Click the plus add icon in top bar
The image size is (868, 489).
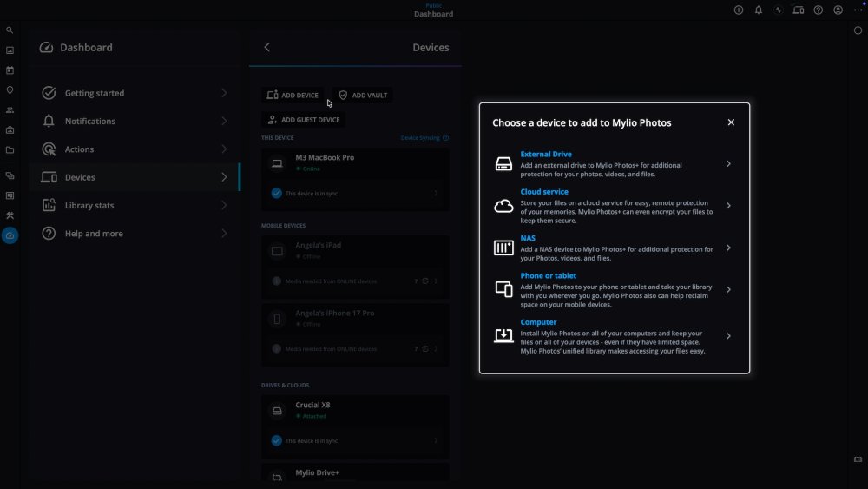coord(739,10)
